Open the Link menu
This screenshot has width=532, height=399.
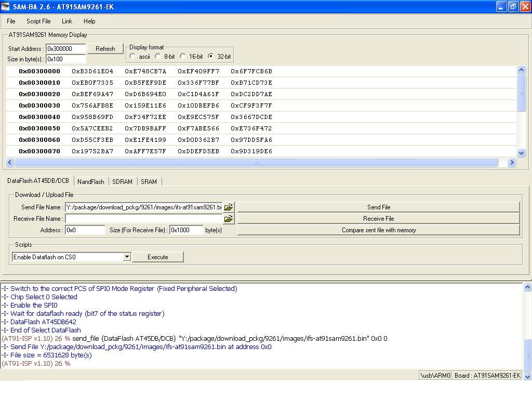pyautogui.click(x=67, y=21)
